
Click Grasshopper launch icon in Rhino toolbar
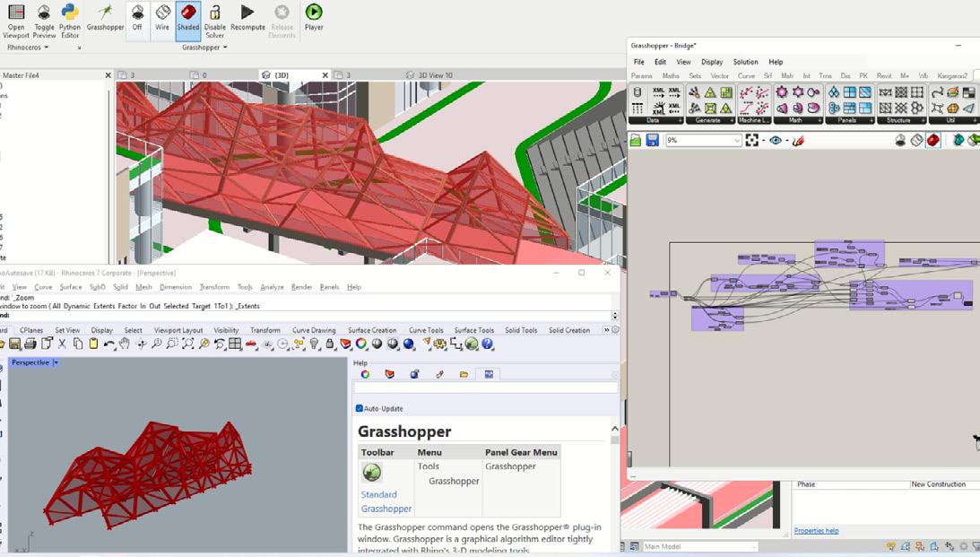(x=472, y=344)
